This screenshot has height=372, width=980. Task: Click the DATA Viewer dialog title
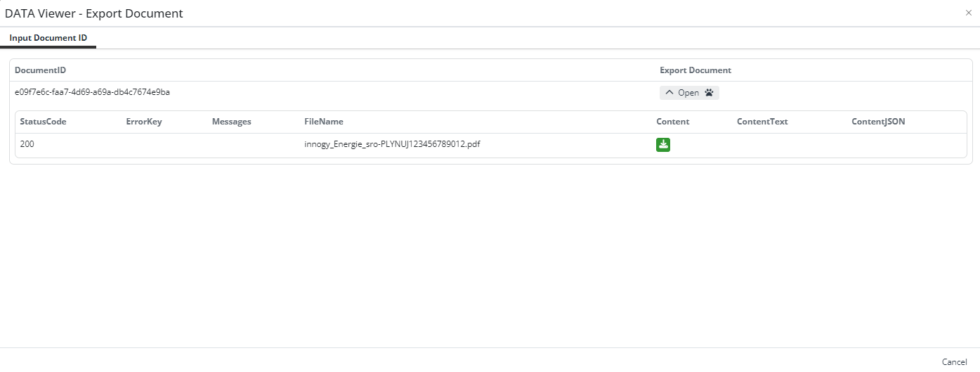click(94, 13)
